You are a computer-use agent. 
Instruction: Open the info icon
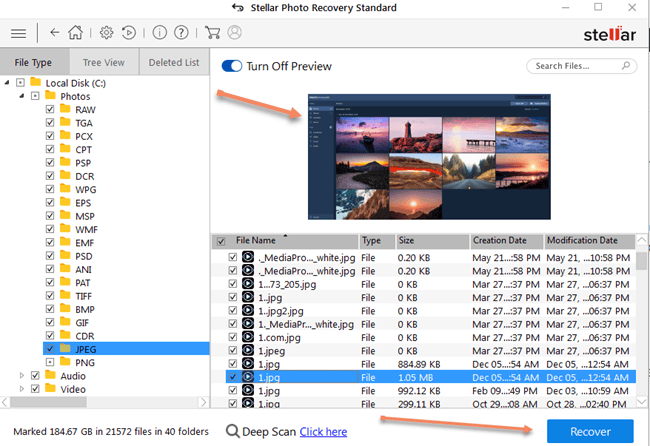point(160,33)
